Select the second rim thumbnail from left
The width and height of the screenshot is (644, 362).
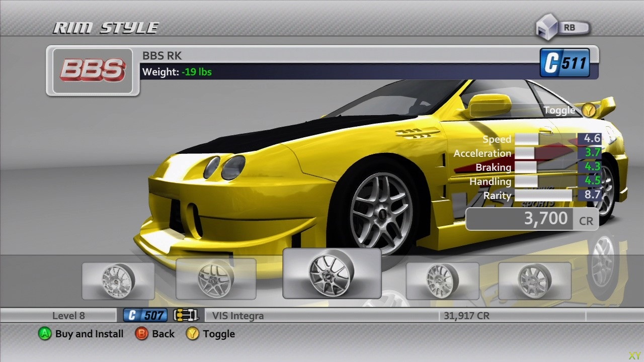pyautogui.click(x=216, y=279)
